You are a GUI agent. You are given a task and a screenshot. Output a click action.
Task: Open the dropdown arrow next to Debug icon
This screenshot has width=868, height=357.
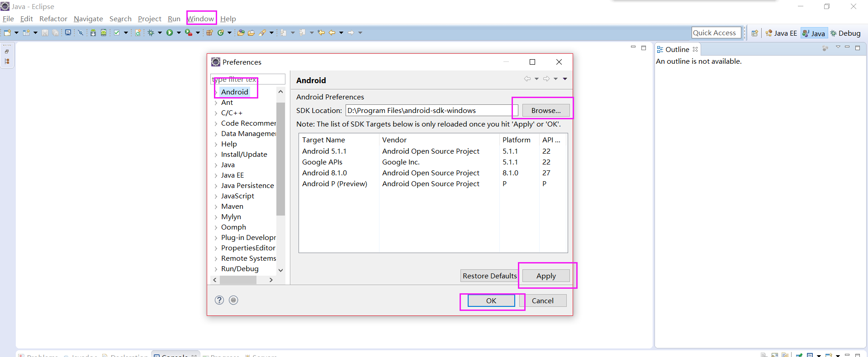(x=160, y=33)
